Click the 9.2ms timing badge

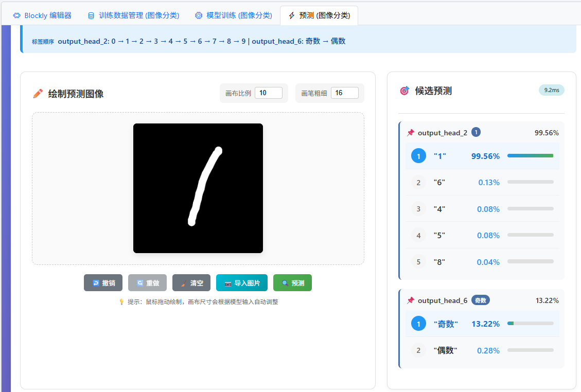point(551,90)
